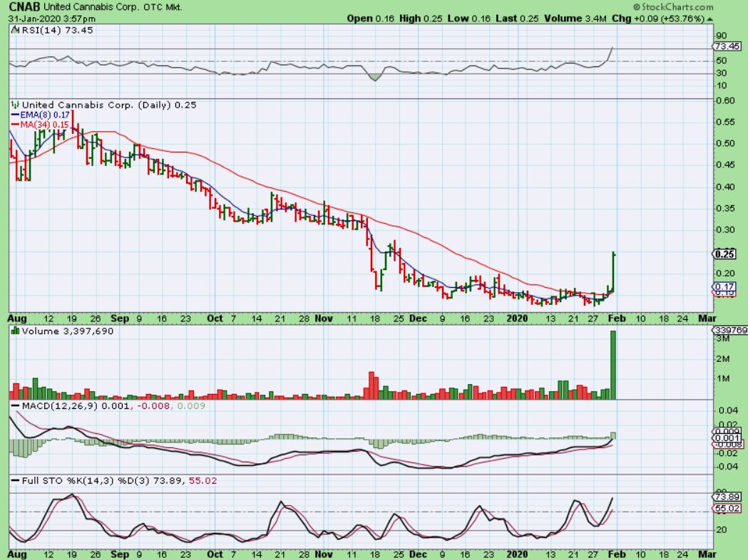Select the tallest green volume bar

coord(612,363)
